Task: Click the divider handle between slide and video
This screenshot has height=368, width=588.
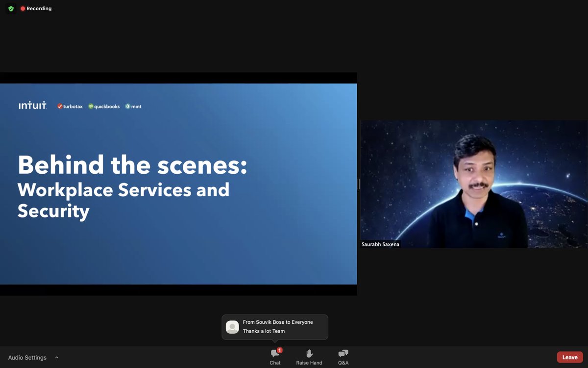Action: point(359,184)
